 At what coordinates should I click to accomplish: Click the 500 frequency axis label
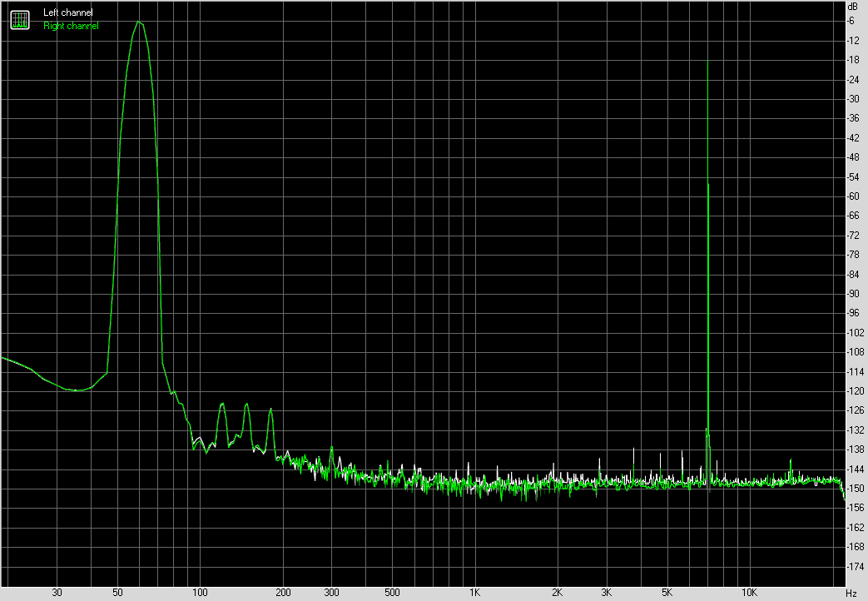(x=392, y=593)
